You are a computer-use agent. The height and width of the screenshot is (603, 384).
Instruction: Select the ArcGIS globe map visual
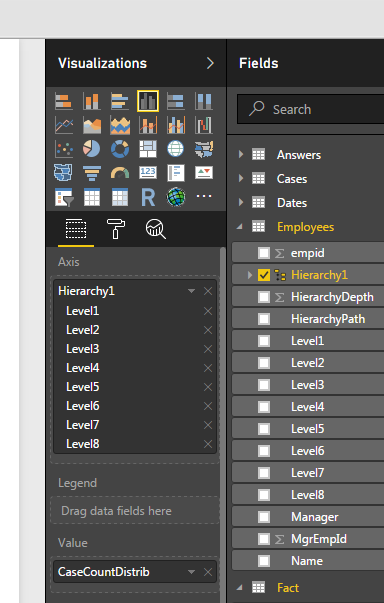[x=176, y=197]
